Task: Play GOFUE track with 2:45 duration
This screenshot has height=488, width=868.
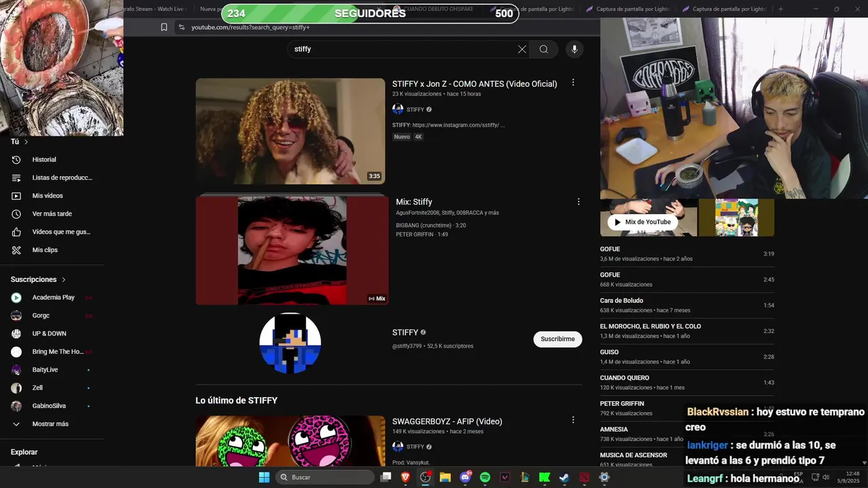Action: coord(687,280)
